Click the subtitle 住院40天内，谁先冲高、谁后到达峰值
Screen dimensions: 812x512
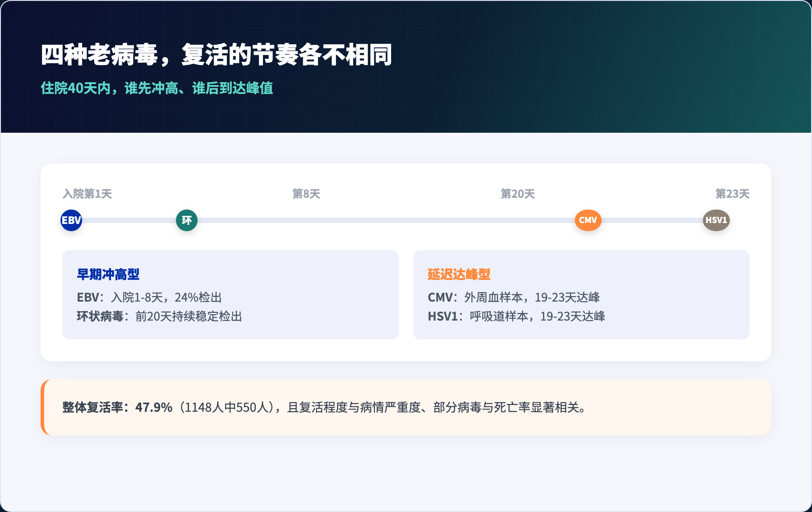pyautogui.click(x=157, y=88)
